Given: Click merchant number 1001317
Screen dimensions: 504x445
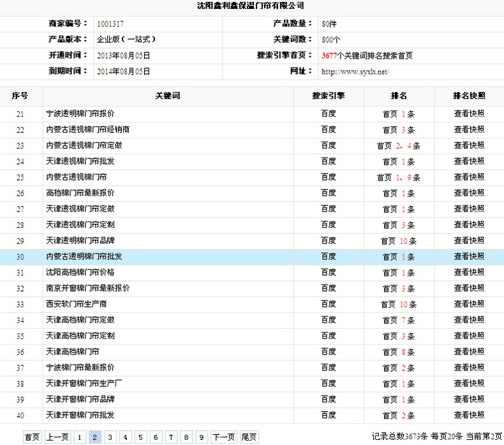Looking at the screenshot, I should (x=110, y=24).
